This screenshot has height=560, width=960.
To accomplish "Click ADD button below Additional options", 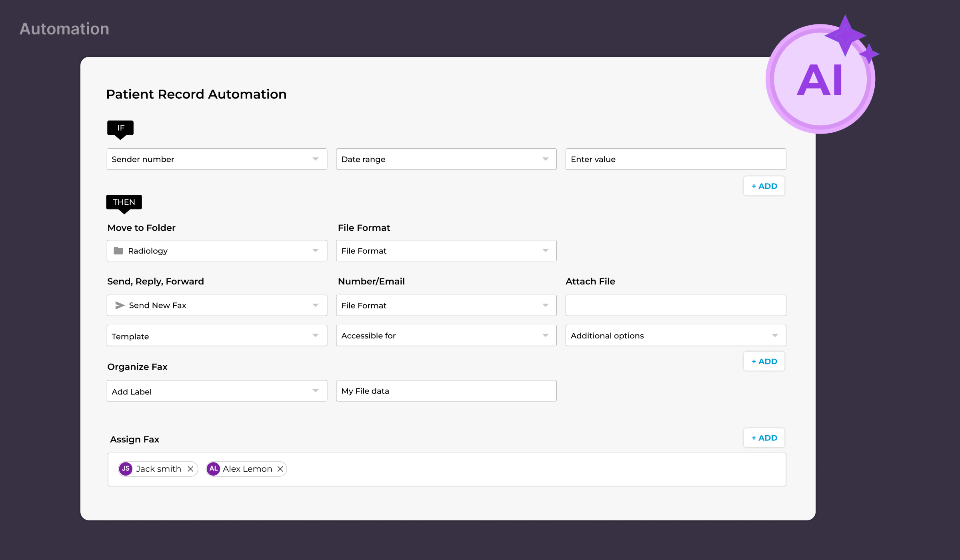I will pos(764,361).
